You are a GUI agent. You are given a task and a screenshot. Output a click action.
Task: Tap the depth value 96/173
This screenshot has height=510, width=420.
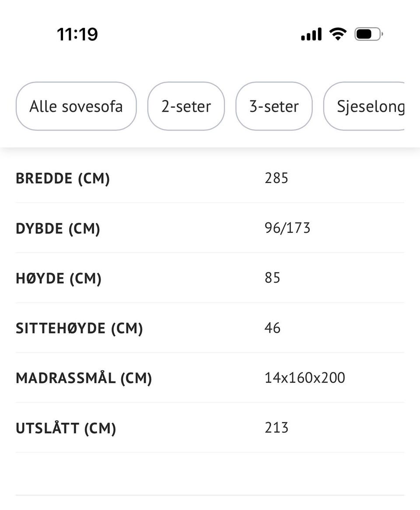tap(287, 228)
